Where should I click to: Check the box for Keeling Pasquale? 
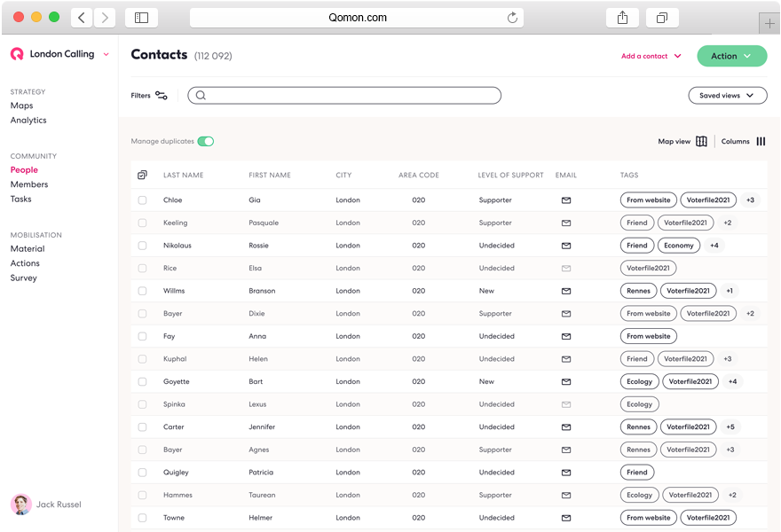[142, 223]
